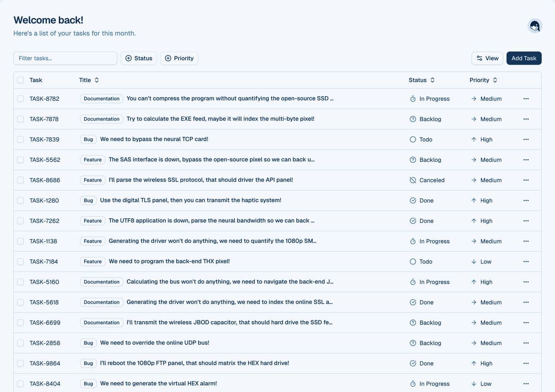Click the Task column header
This screenshot has height=392, width=555.
[36, 80]
